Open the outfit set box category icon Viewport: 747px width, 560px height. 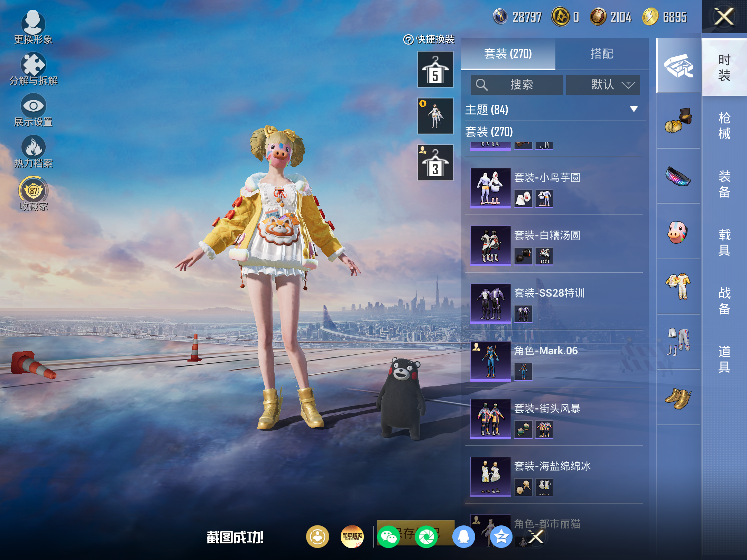(678, 66)
